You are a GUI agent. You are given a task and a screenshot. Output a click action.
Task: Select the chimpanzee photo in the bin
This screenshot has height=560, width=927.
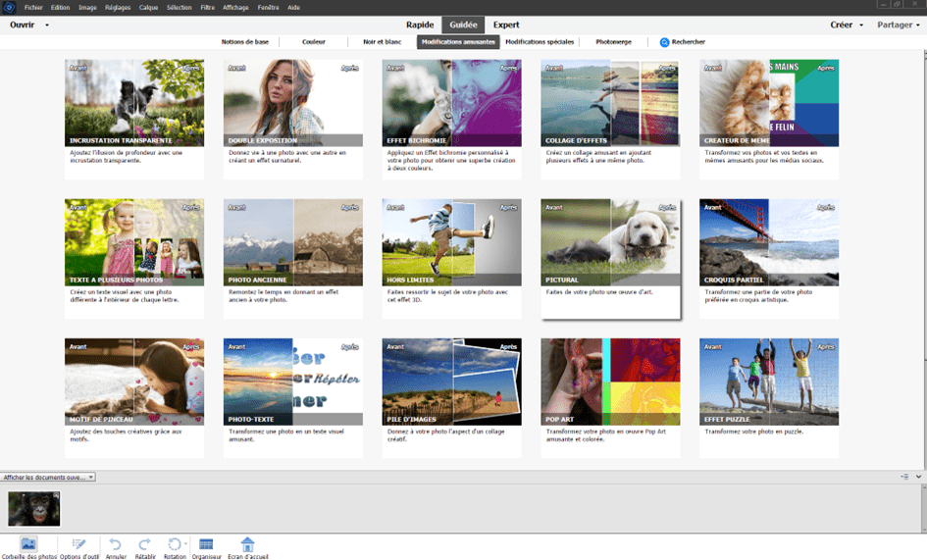(x=33, y=509)
